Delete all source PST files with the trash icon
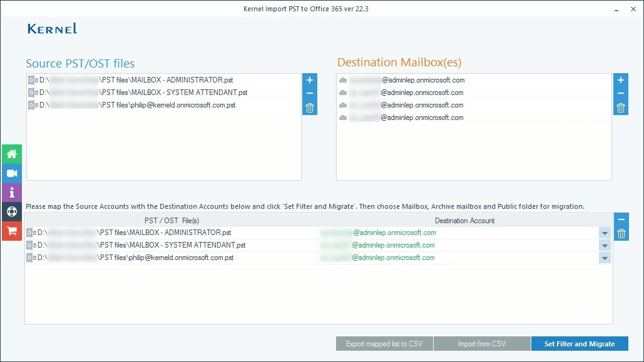Screen dimensions: 644x362 310,108
